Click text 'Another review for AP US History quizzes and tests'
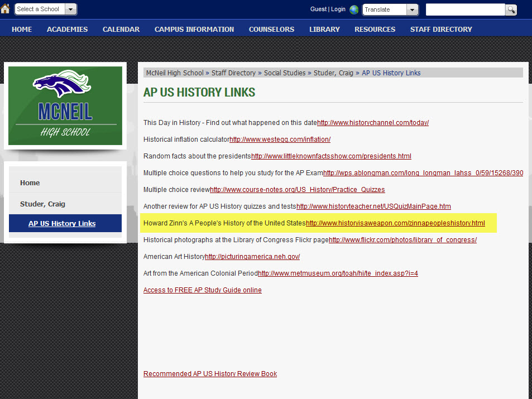Screen dimensions: 532x399 click(x=220, y=206)
